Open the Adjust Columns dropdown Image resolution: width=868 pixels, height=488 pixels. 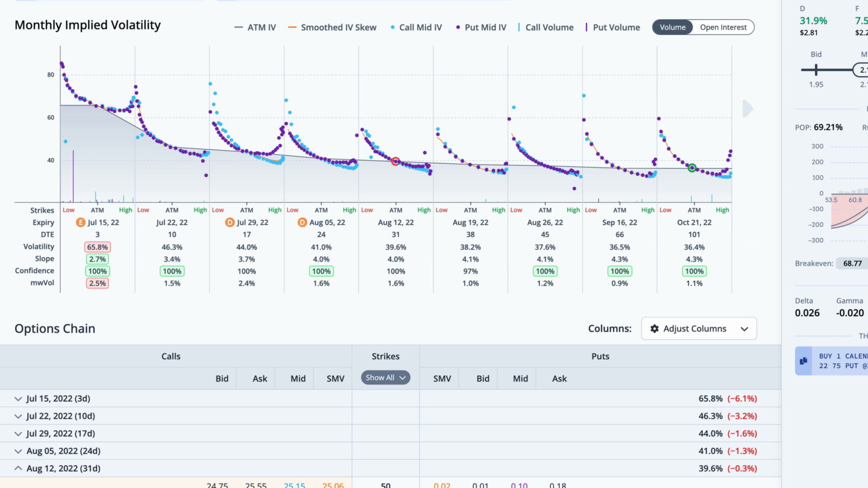(x=699, y=329)
